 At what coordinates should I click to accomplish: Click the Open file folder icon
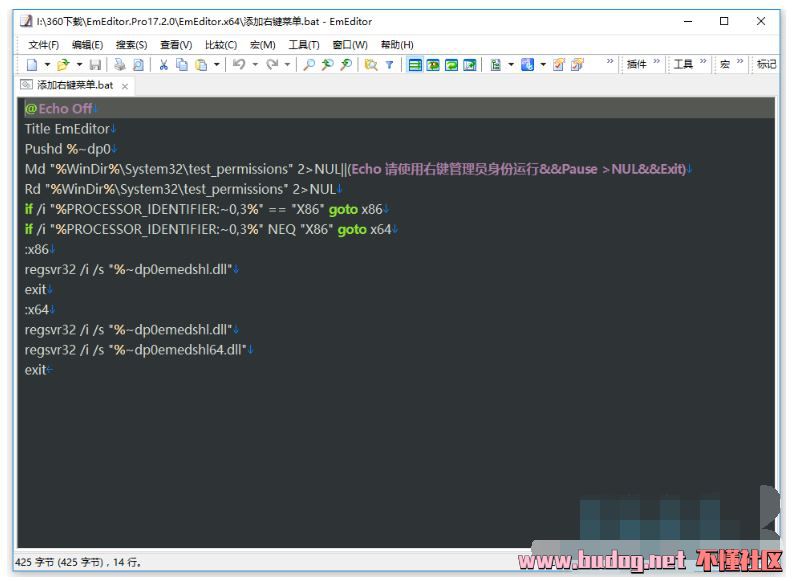coord(63,65)
